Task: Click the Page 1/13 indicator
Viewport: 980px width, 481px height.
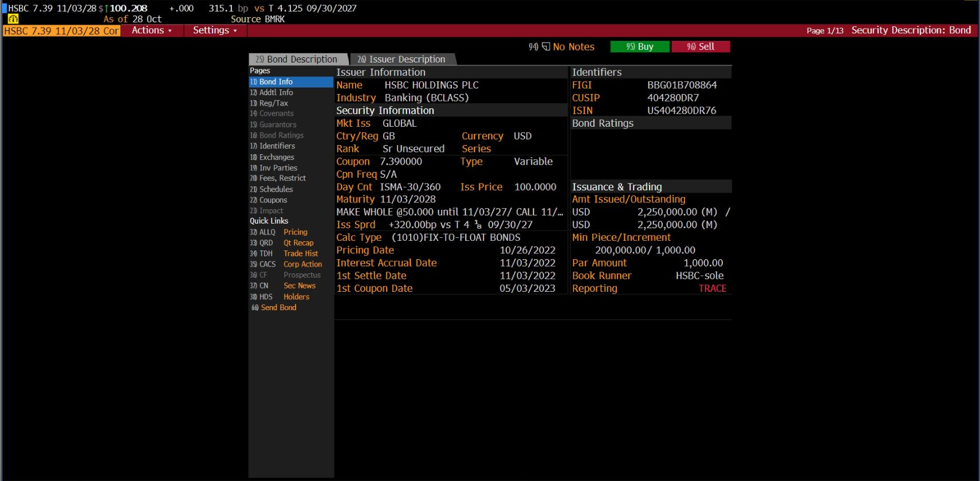Action: pyautogui.click(x=825, y=31)
